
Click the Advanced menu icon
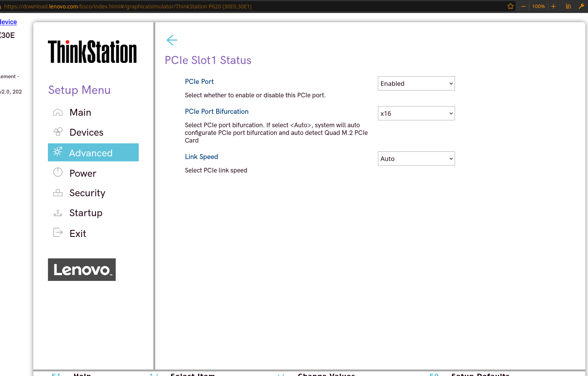[x=57, y=152]
